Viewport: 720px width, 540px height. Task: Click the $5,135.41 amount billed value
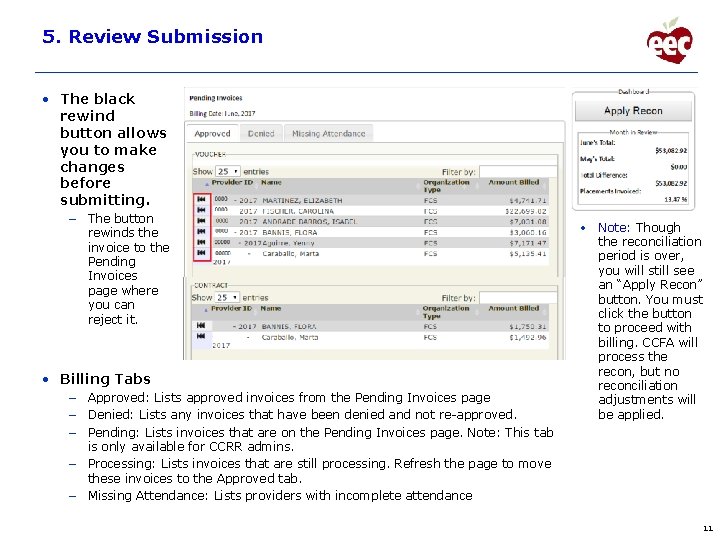(x=528, y=253)
